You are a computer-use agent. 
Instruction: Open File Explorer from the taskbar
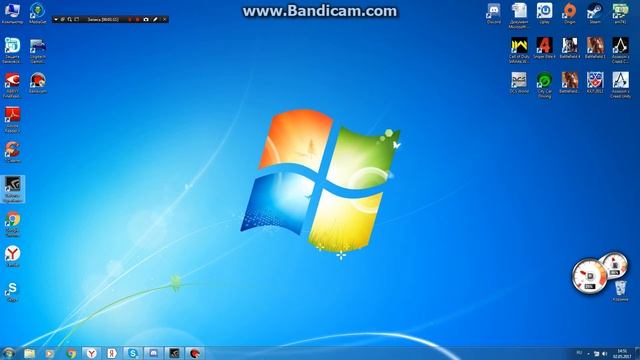(29, 353)
